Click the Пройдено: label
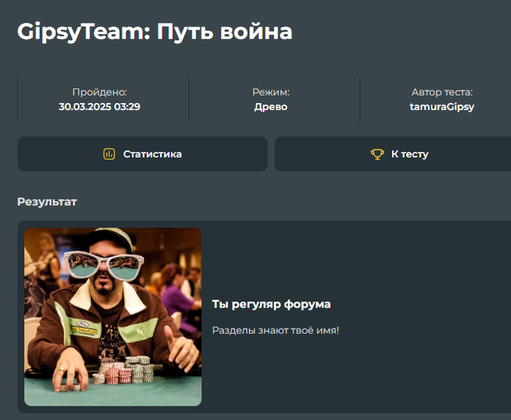511x420 pixels. point(100,92)
